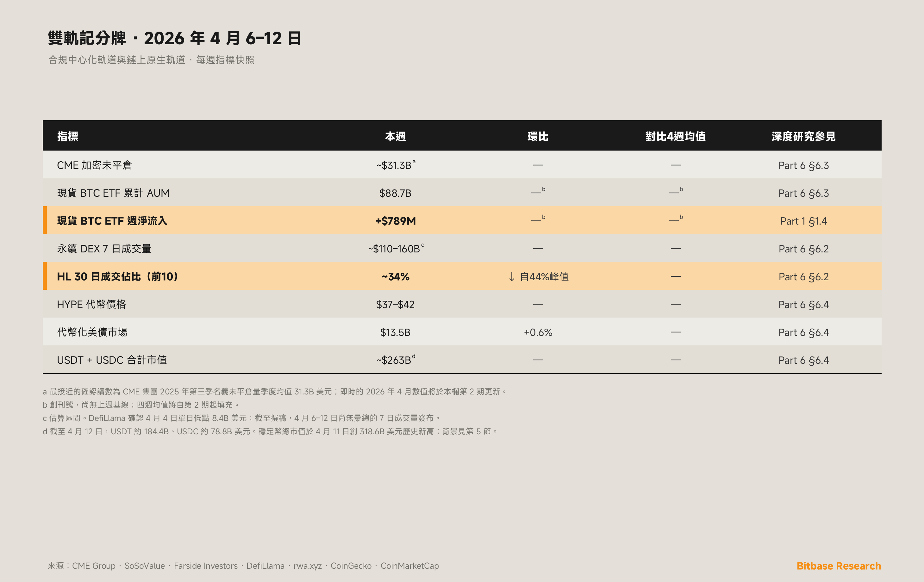The height and width of the screenshot is (582, 924).
Task: Click rwa.xyz in sources line
Action: [x=308, y=566]
